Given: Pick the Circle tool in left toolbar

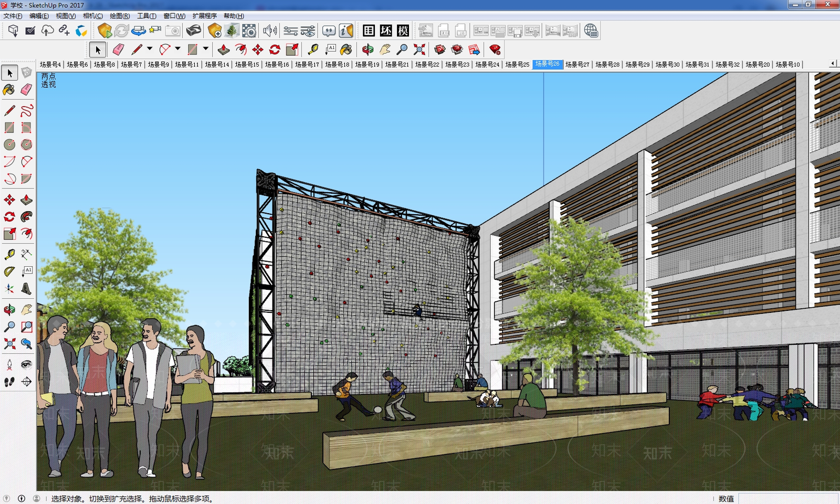Looking at the screenshot, I should [x=9, y=144].
